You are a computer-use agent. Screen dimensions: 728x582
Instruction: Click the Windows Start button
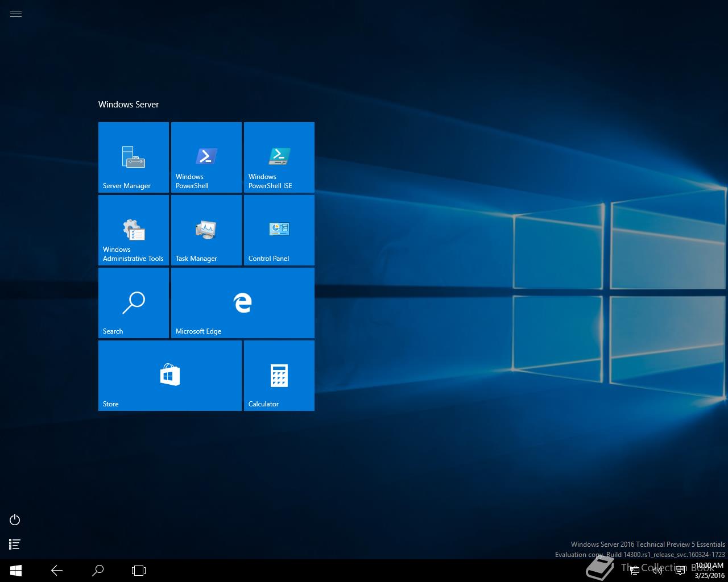[x=16, y=571]
